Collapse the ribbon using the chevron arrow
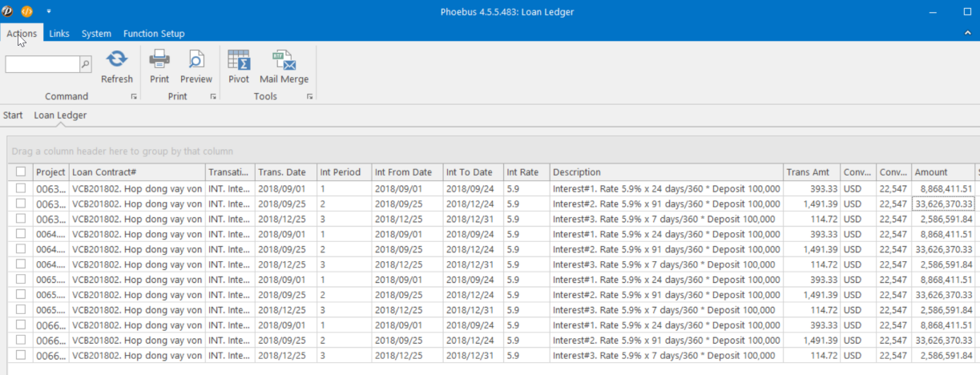 [967, 34]
